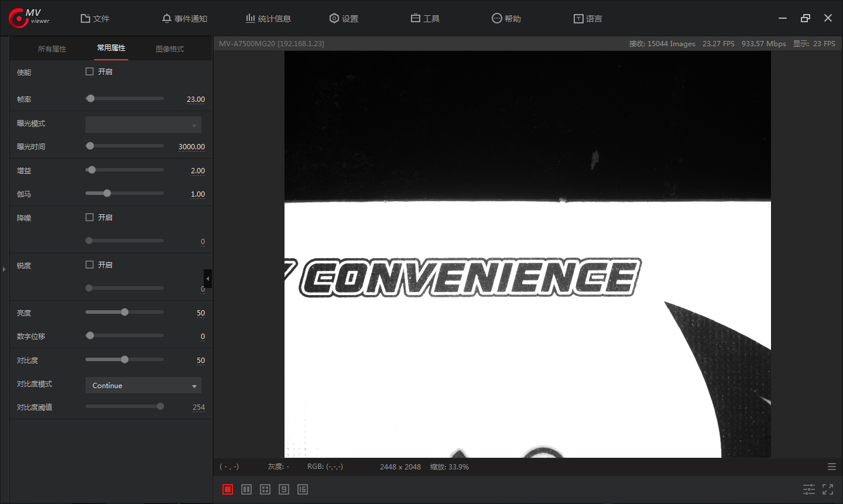This screenshot has height=504, width=843.
Task: Edit the 对比度 value 50
Action: [201, 361]
